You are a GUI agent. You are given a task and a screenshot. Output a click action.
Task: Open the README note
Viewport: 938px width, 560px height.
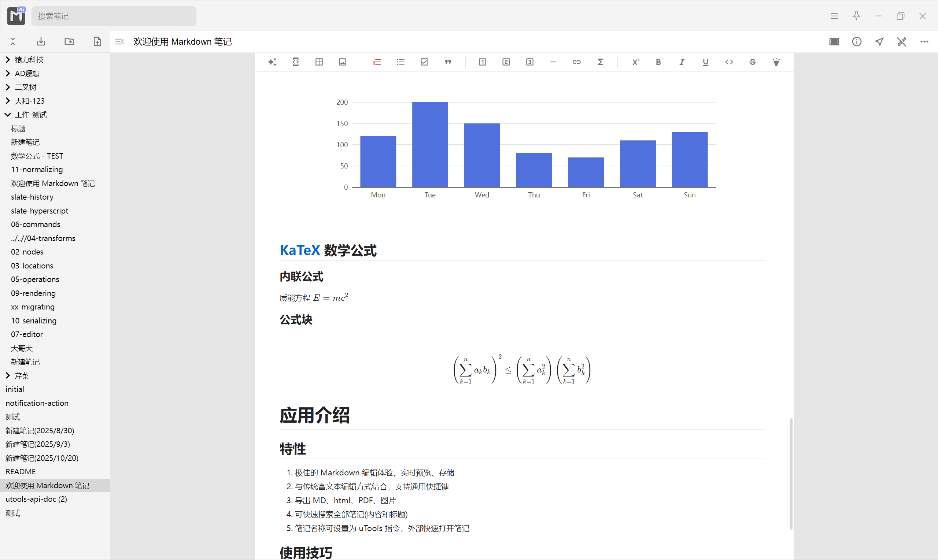point(21,472)
